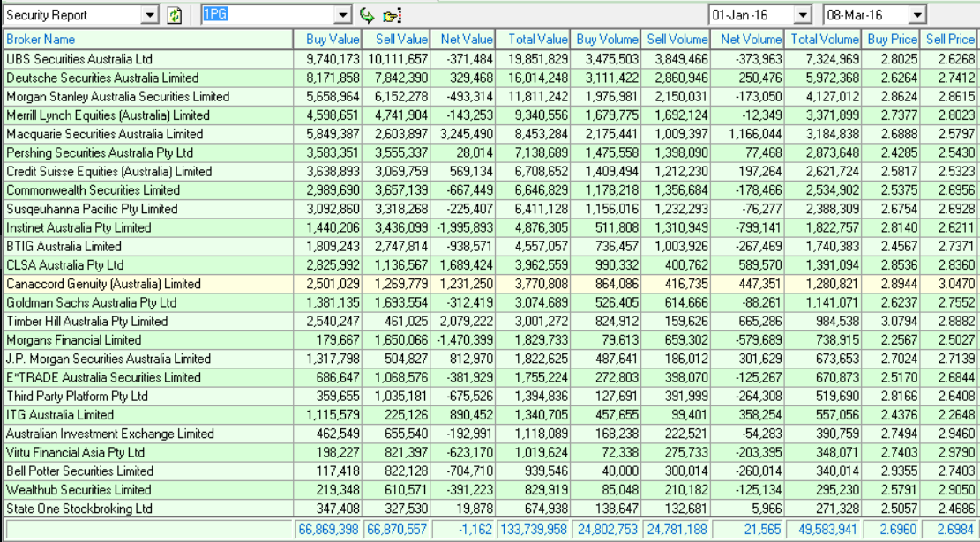The width and height of the screenshot is (980, 542).
Task: Click into the 1PG security code field
Action: click(x=269, y=15)
